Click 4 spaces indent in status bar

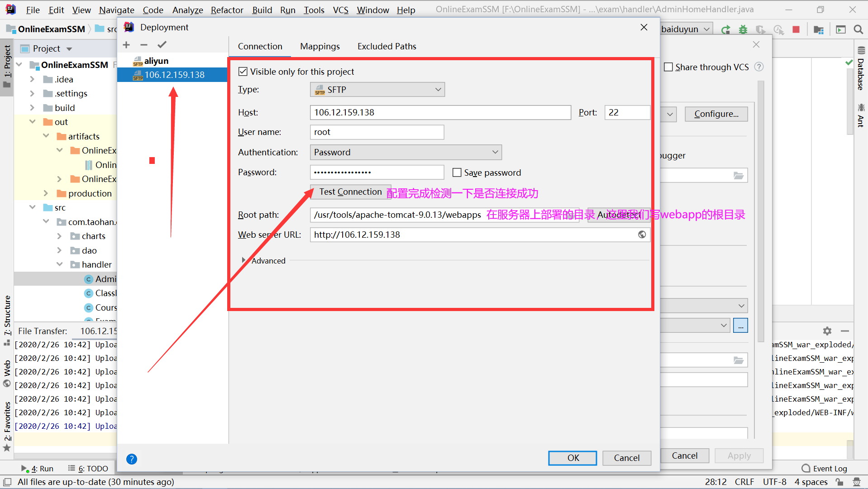coord(811,482)
